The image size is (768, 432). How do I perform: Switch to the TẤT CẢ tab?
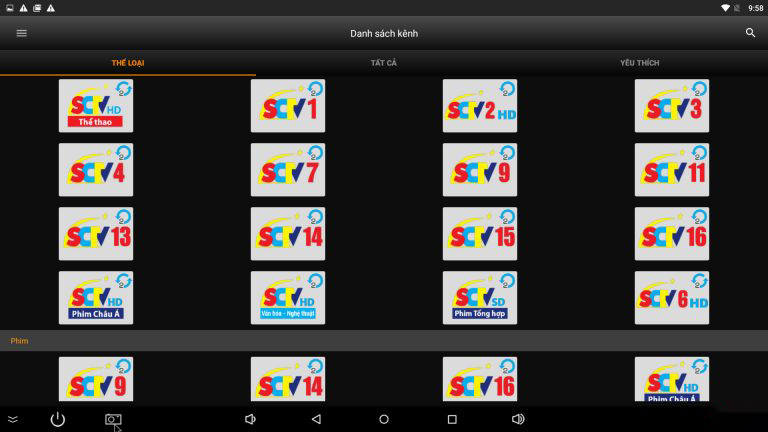point(384,63)
